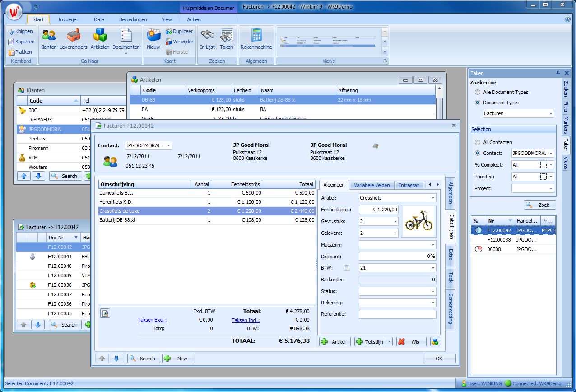Expand the Magazijn dropdown

tap(433, 245)
